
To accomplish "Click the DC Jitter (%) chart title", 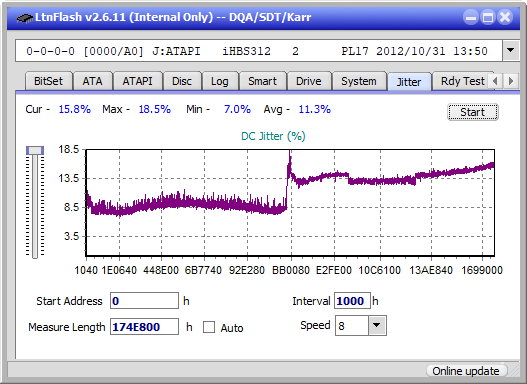I will click(x=273, y=136).
